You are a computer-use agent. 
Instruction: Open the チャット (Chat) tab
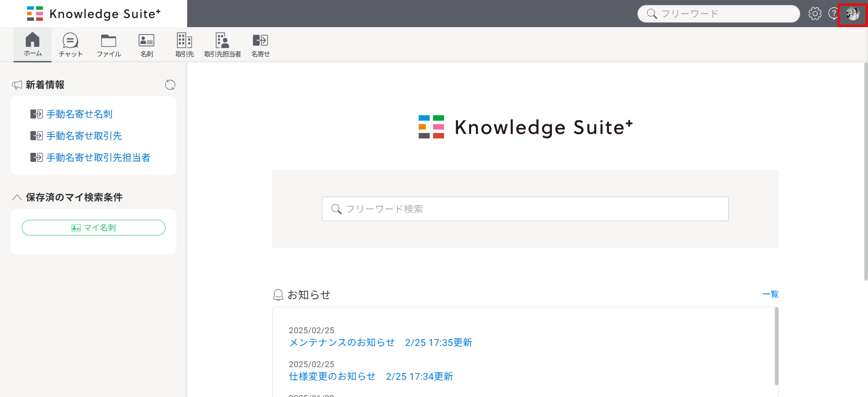71,44
